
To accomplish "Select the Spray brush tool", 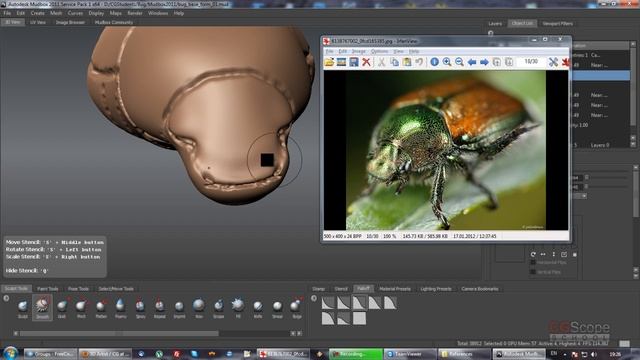I will click(x=140, y=308).
